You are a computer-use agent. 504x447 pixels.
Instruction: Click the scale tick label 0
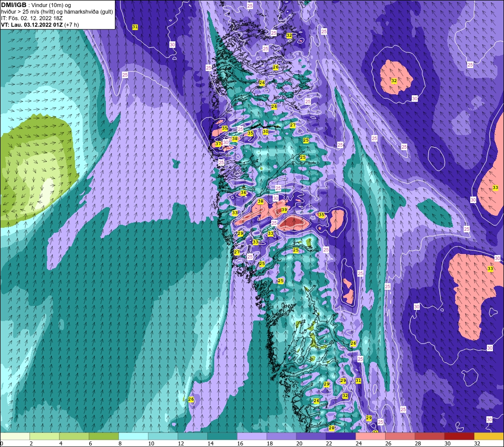point(2,443)
